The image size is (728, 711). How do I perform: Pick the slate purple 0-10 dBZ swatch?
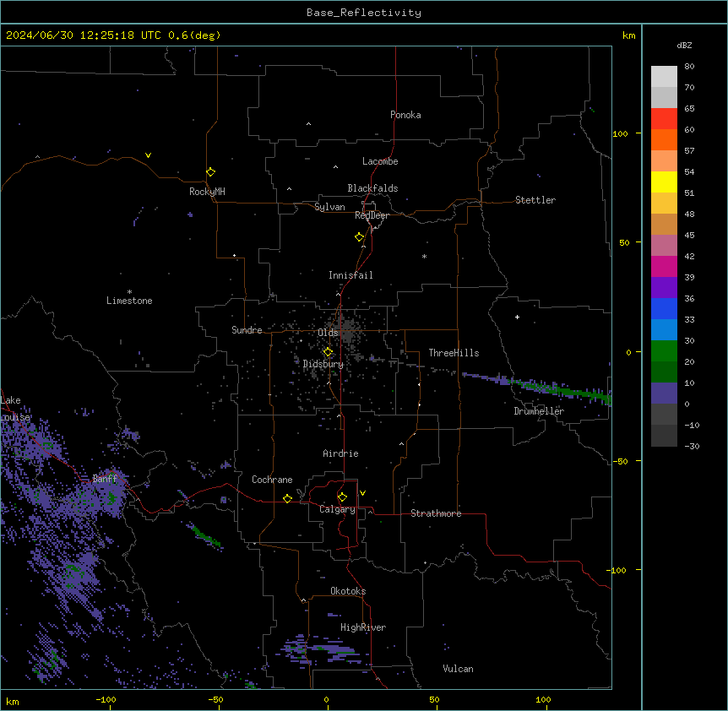pyautogui.click(x=664, y=393)
